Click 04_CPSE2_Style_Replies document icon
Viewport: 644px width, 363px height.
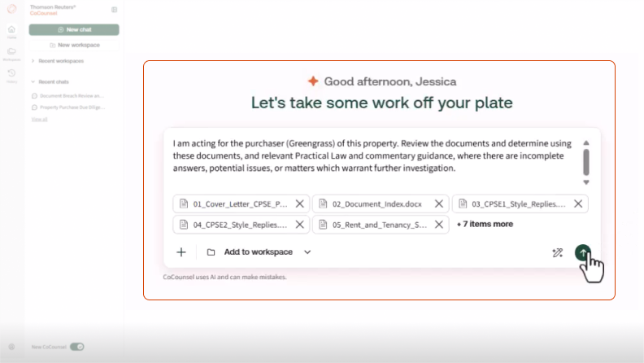(x=184, y=225)
